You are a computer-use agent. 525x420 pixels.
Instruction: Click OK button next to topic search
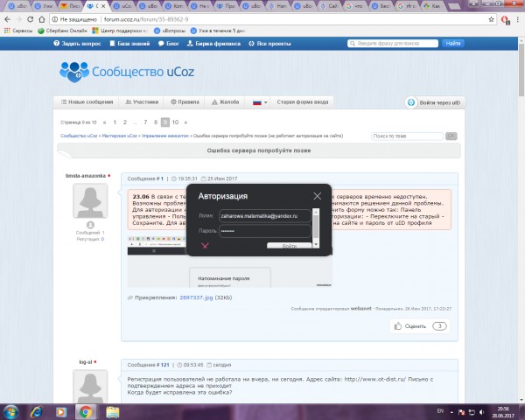[451, 136]
